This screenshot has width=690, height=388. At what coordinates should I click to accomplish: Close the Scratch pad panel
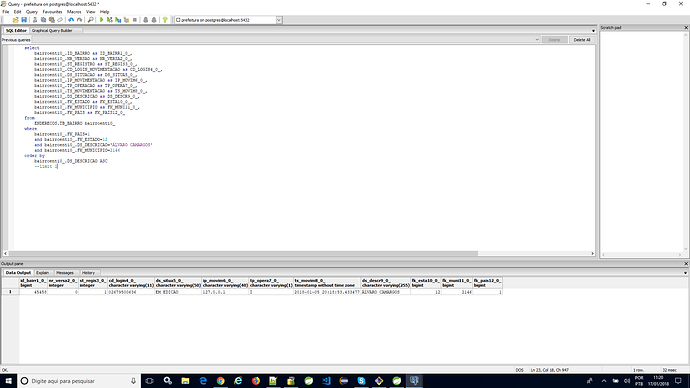[686, 27]
